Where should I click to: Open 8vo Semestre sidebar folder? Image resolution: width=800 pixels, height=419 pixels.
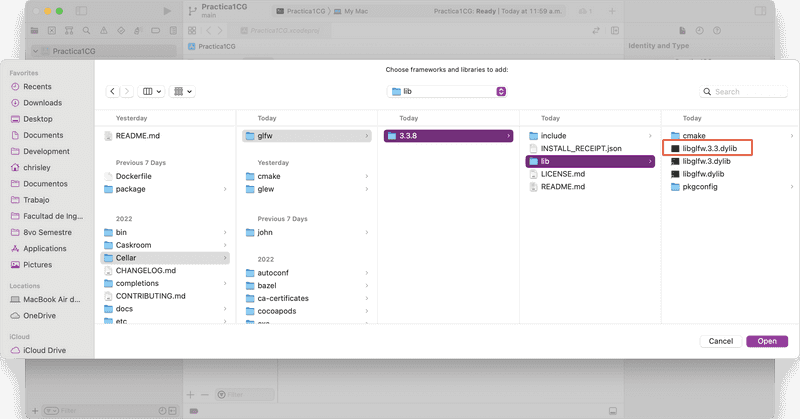click(x=47, y=232)
